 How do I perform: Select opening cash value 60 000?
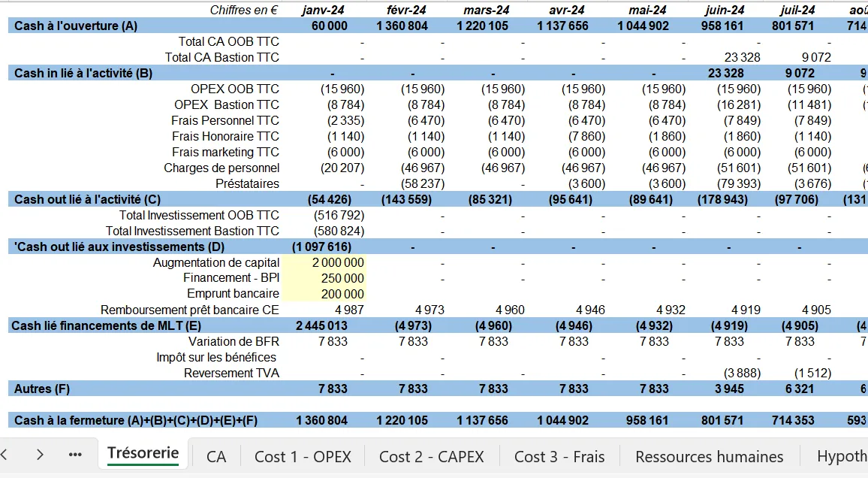click(330, 26)
